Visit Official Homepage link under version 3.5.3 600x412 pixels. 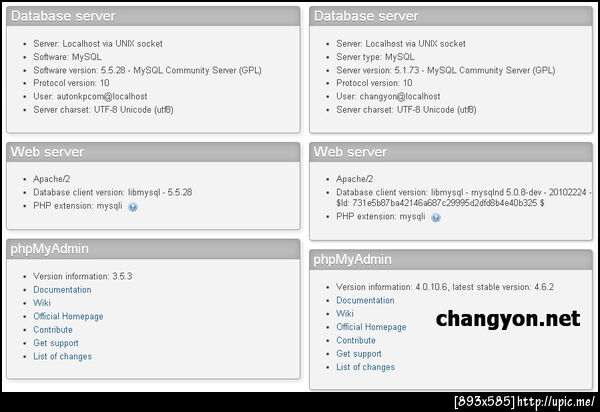[68, 316]
